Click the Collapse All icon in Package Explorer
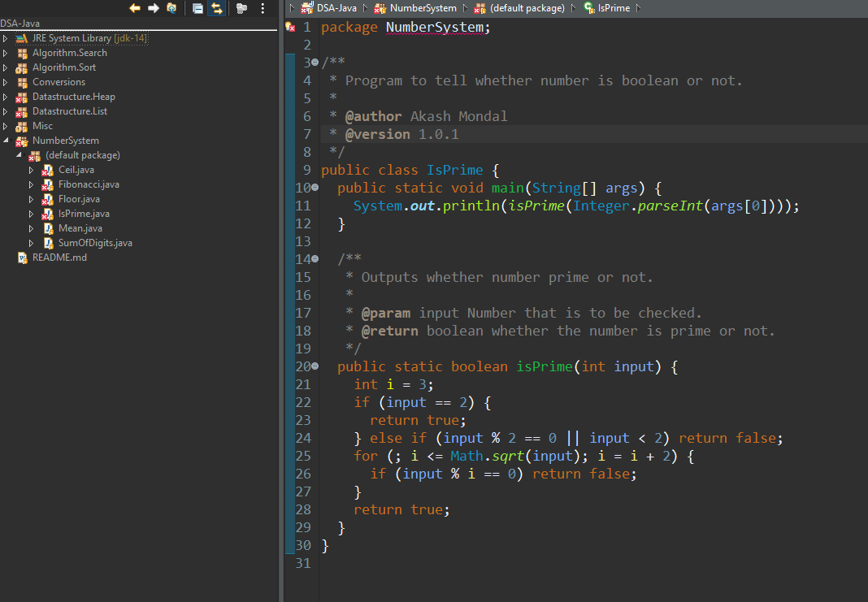 (197, 8)
